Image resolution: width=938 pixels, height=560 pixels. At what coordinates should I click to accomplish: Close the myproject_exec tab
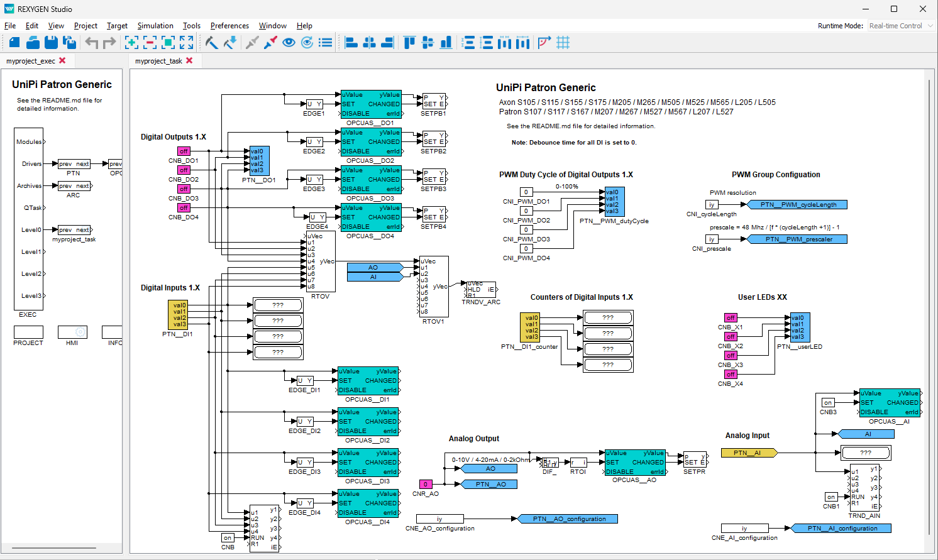click(x=62, y=60)
